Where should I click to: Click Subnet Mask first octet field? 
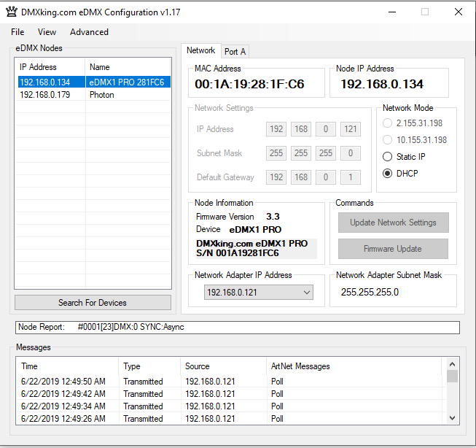pos(276,153)
